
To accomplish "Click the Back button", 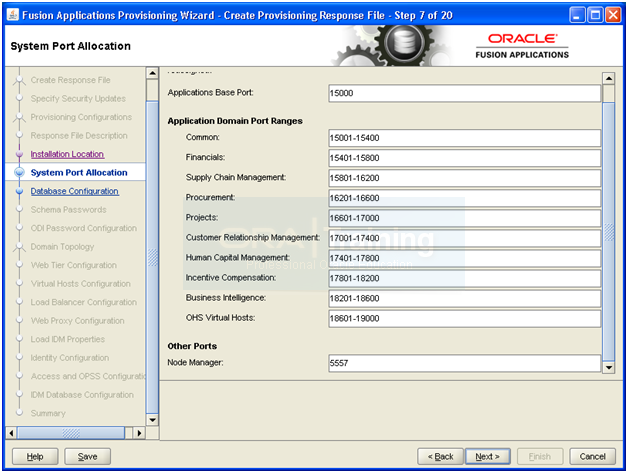I will pyautogui.click(x=440, y=456).
